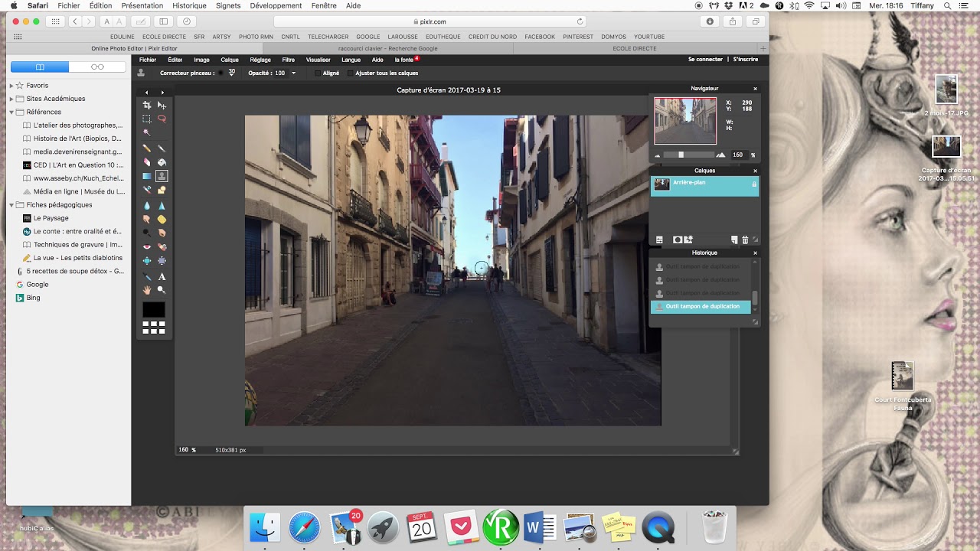Select the Zoom magnifier tool
The height and width of the screenshot is (551, 980).
(x=162, y=290)
